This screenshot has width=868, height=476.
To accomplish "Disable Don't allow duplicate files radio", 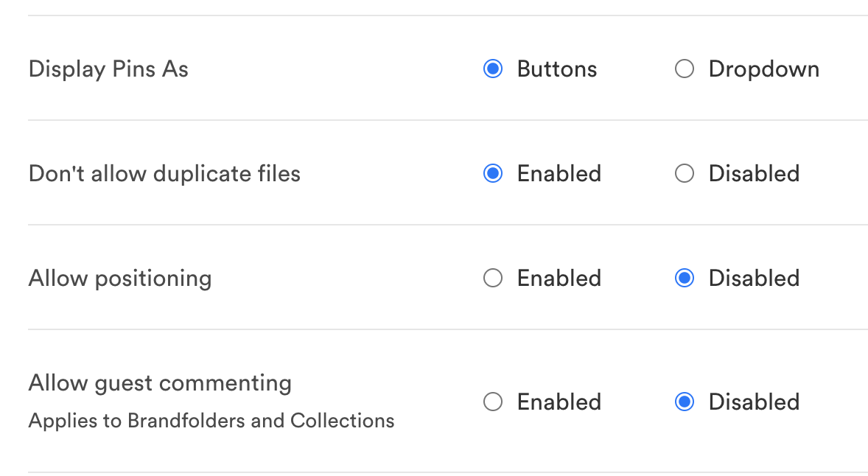I will point(685,174).
